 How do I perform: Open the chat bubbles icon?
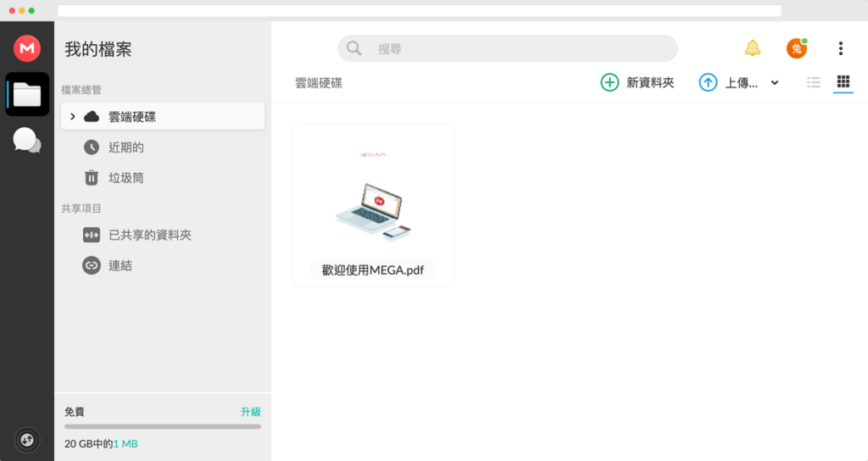[x=26, y=140]
